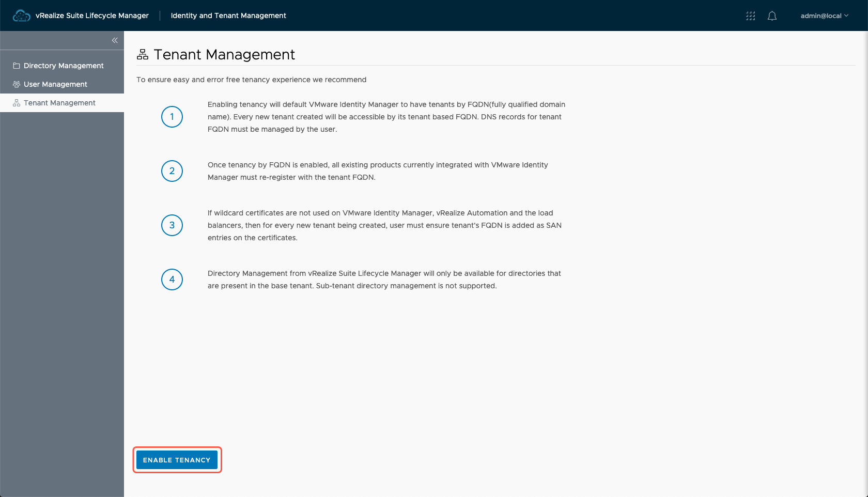The height and width of the screenshot is (497, 868).
Task: Click the dropdown chevron beside admin@local
Action: (846, 16)
